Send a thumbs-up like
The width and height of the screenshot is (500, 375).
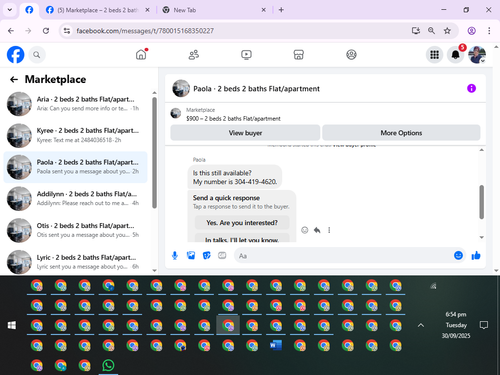pos(476,256)
